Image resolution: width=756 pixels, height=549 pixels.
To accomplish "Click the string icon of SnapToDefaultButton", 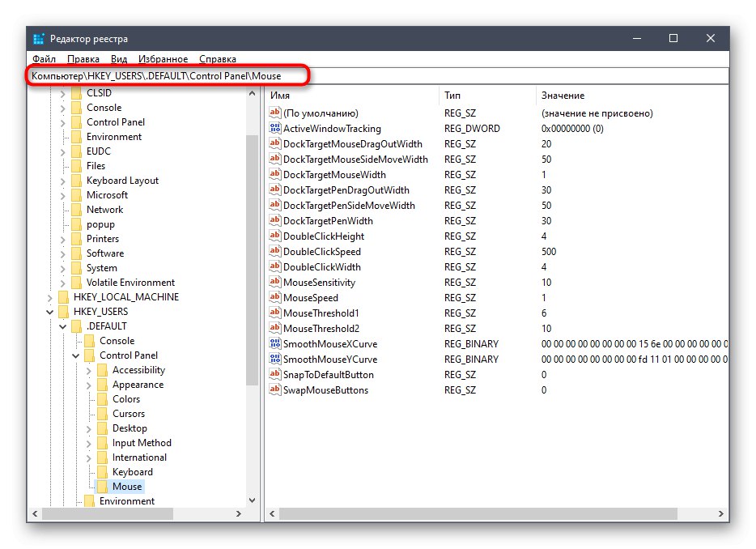I will (275, 375).
